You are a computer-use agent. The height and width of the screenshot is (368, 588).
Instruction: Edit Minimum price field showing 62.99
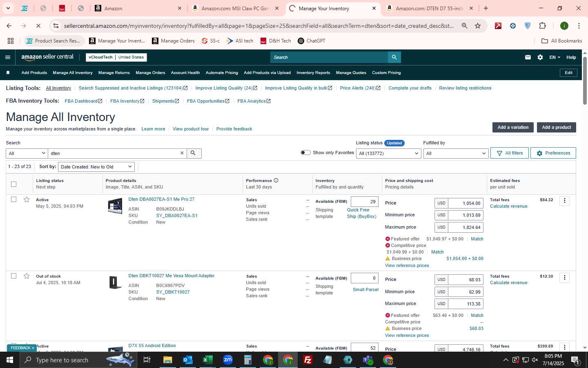pos(465,292)
